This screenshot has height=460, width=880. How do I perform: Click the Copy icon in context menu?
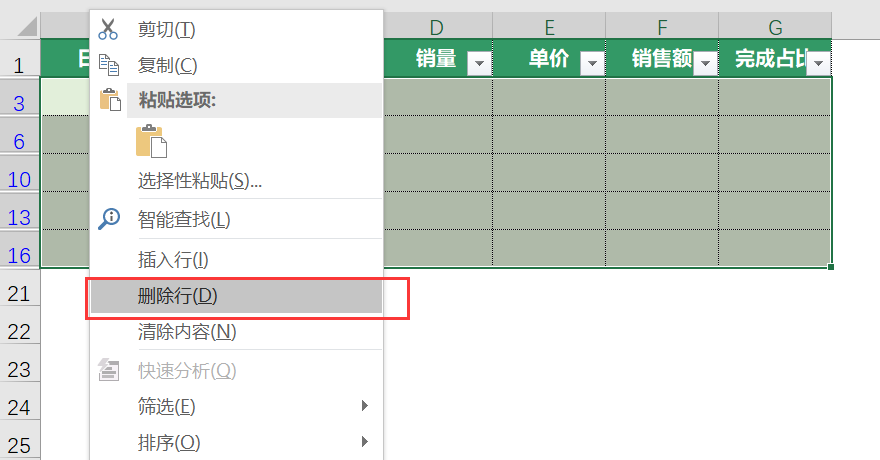click(109, 65)
